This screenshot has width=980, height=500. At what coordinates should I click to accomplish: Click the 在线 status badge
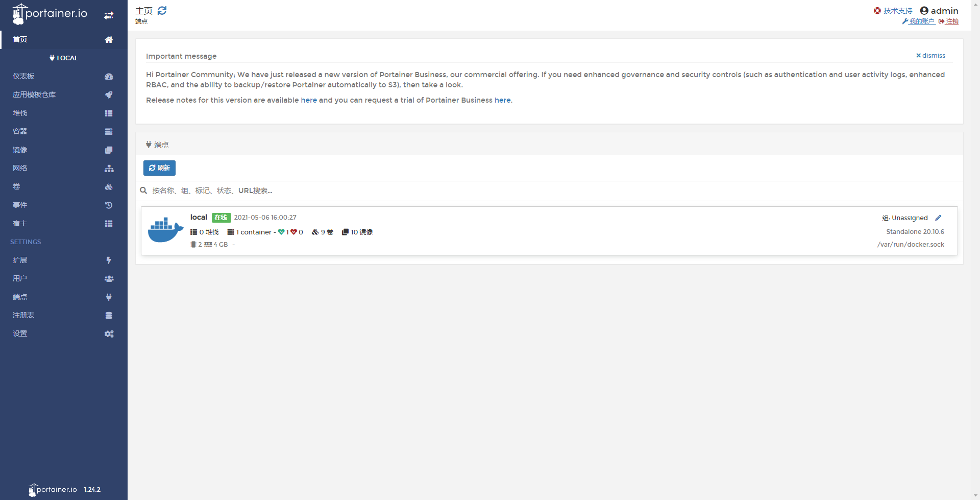tap(221, 218)
